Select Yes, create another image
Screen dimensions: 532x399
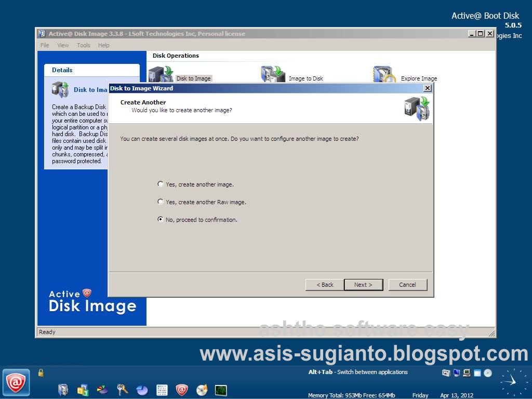pos(161,184)
